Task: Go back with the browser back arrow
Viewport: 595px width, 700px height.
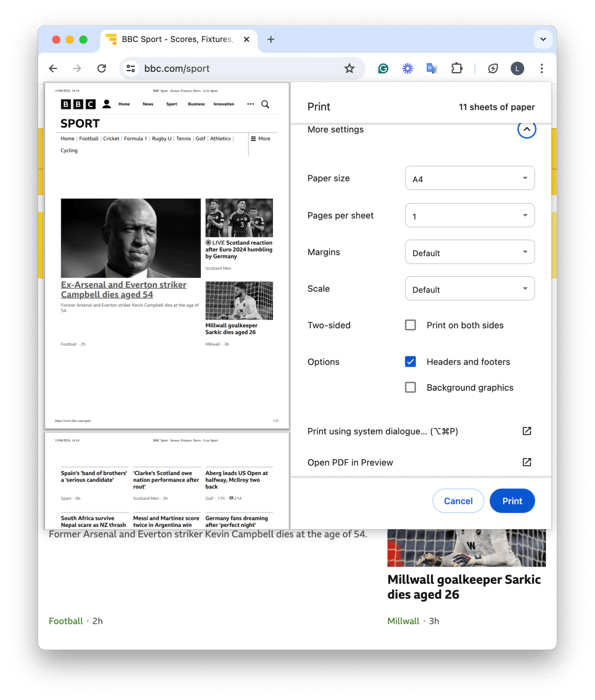Action: click(x=53, y=68)
